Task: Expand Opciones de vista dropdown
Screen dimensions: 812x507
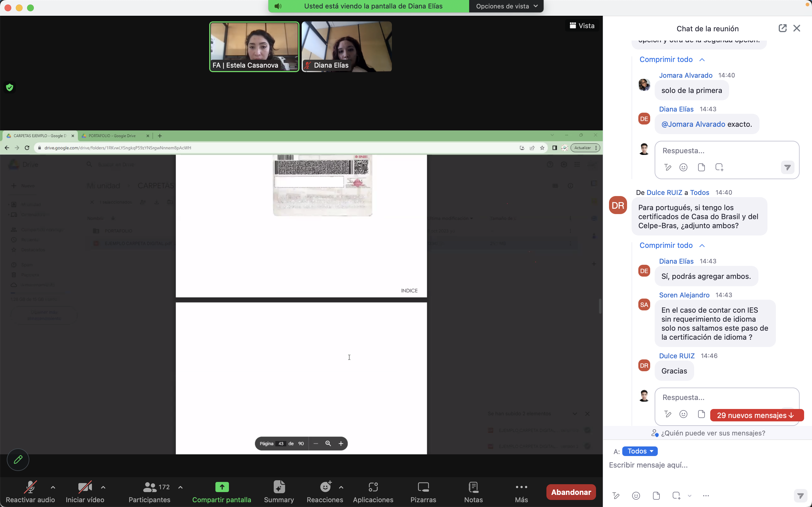Action: click(506, 6)
